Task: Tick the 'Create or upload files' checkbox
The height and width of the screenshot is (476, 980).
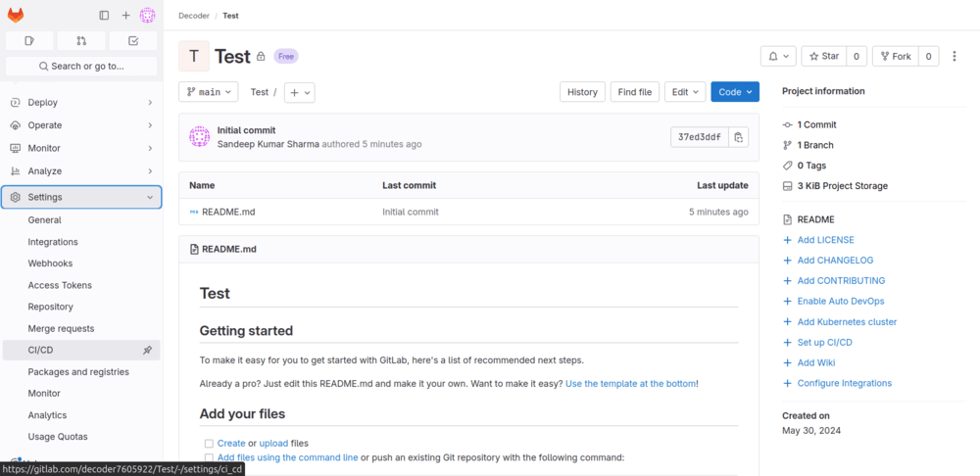Action: click(x=209, y=444)
